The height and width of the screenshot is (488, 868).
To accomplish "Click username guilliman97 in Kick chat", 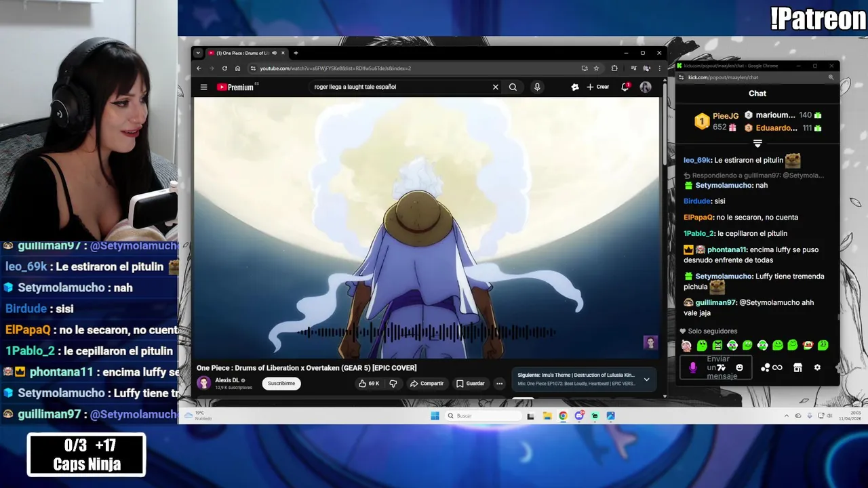I will [715, 303].
